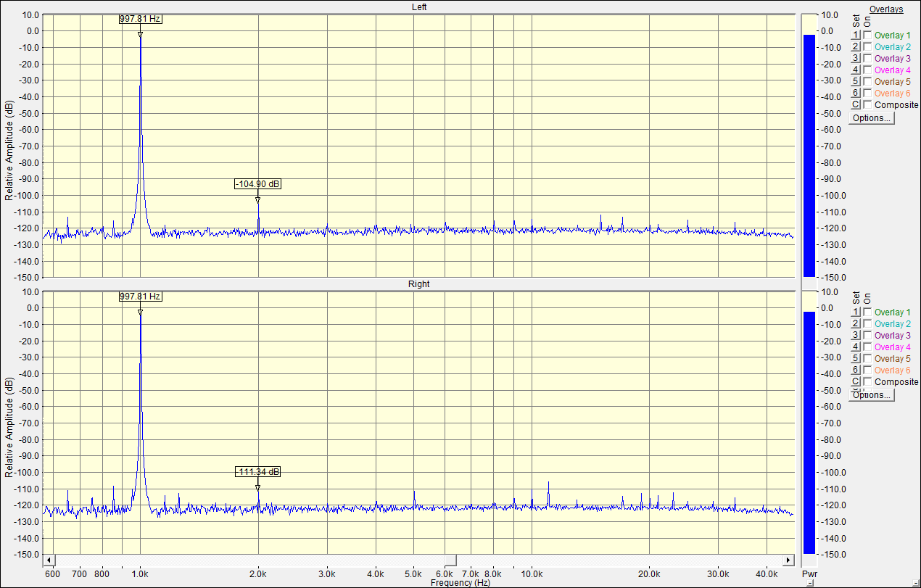
Task: Click Set button 6 in Right channel overlays
Action: [x=856, y=370]
